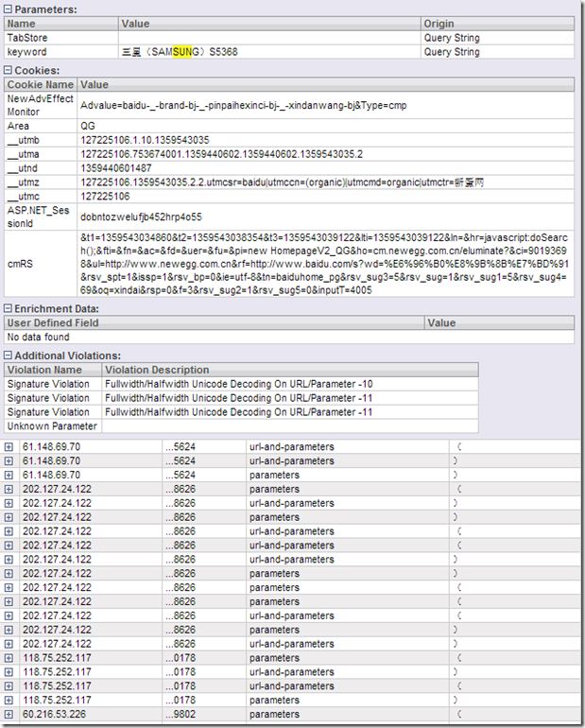Expand the 60.216.53.226 row plus icon
The height and width of the screenshot is (728, 585).
tap(9, 715)
